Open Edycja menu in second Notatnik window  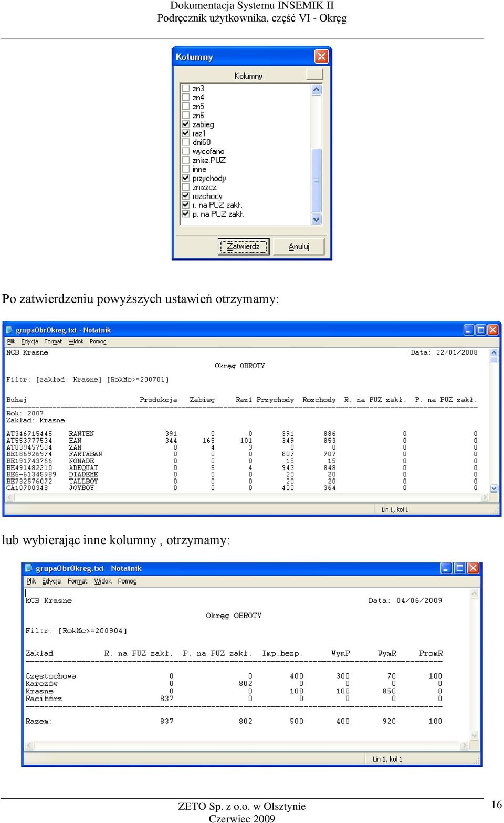click(51, 581)
